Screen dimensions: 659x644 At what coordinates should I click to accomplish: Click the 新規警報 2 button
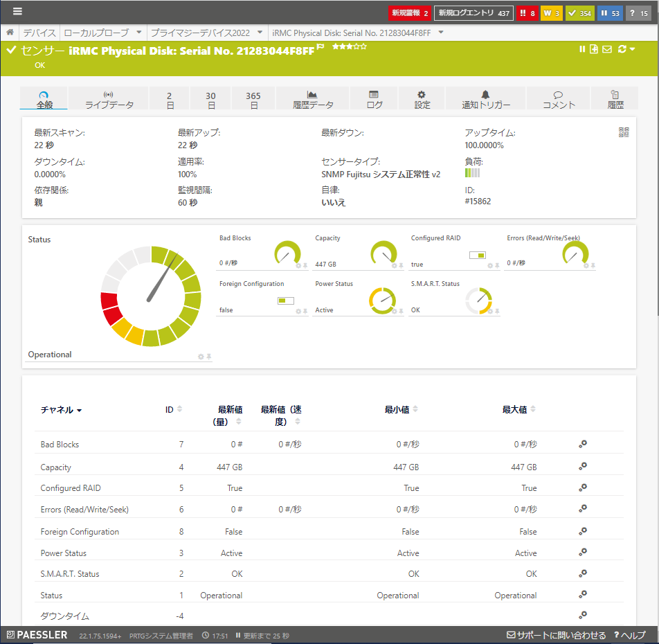point(409,13)
